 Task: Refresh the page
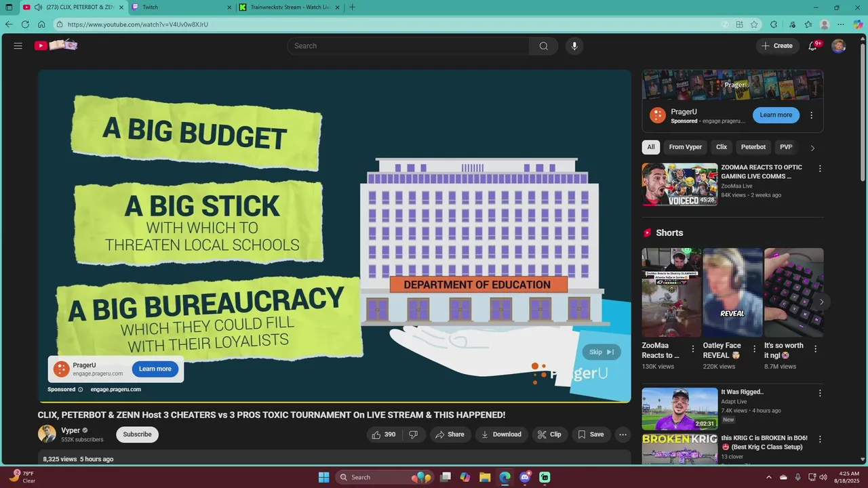point(25,24)
